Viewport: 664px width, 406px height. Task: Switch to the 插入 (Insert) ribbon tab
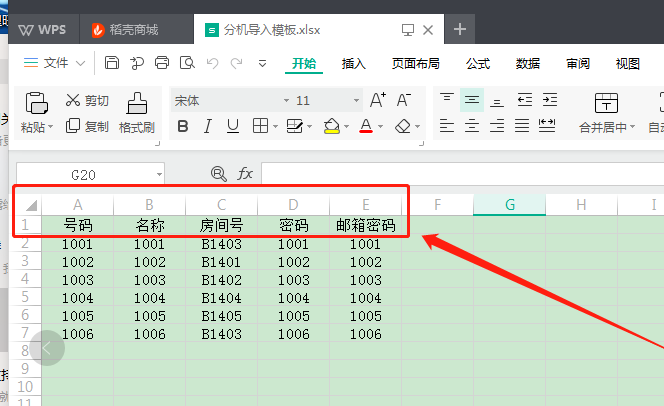[x=354, y=64]
